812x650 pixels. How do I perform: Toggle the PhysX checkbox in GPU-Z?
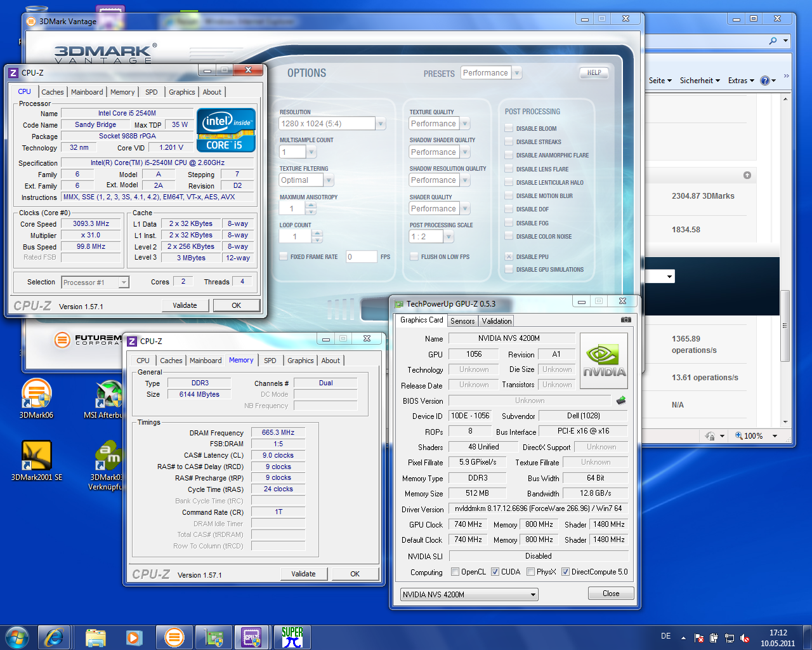[530, 572]
